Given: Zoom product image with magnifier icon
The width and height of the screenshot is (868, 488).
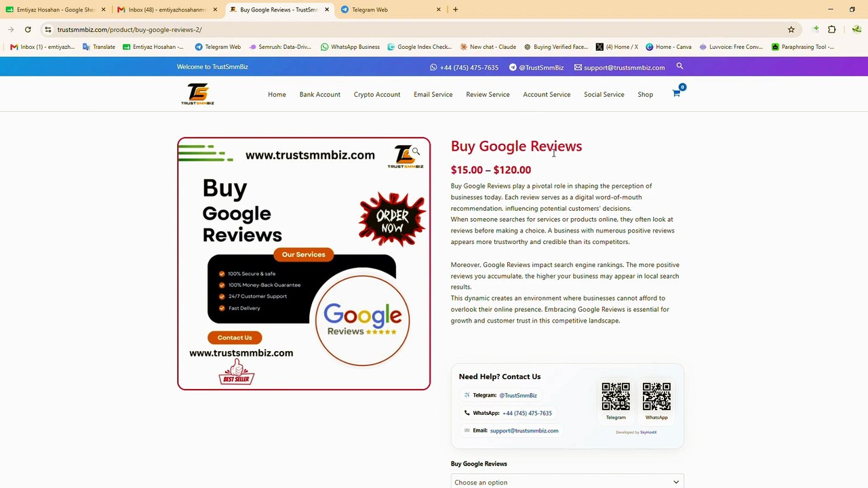Looking at the screenshot, I should [416, 152].
